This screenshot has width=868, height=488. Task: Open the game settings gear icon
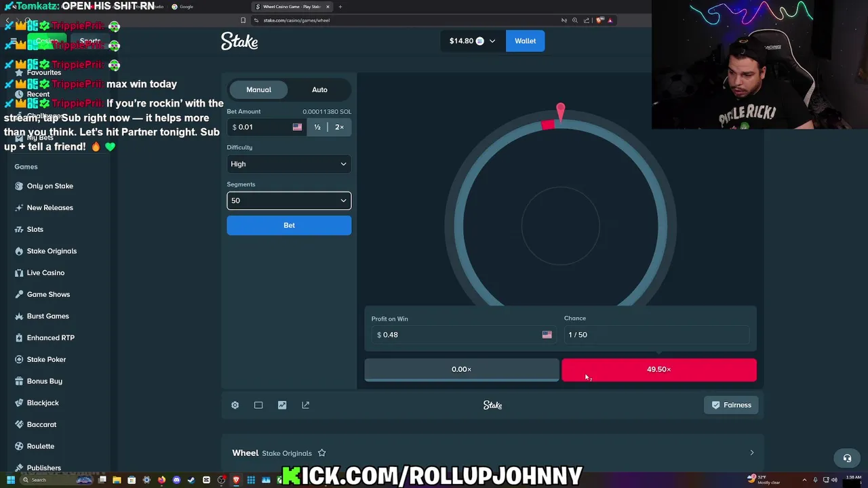(235, 405)
